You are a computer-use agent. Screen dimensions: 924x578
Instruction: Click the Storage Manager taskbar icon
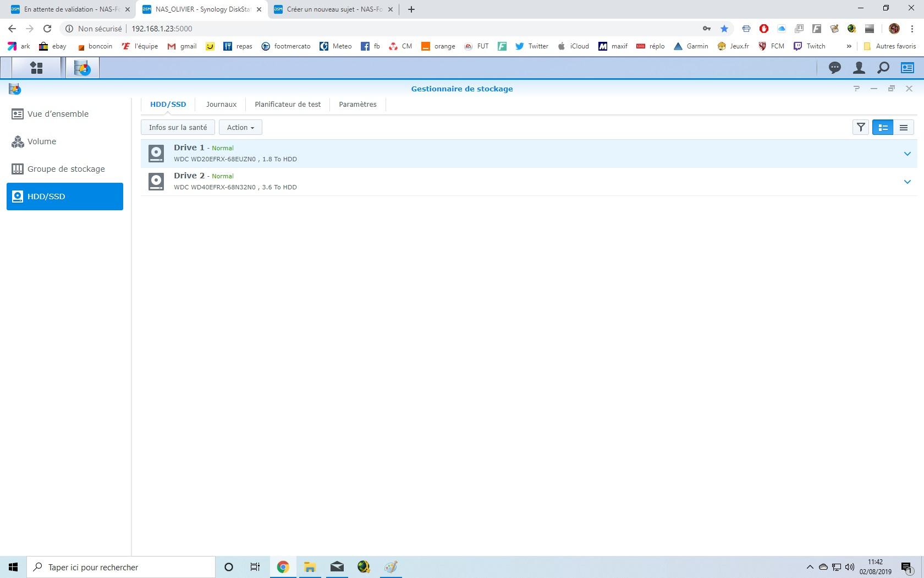(x=82, y=68)
